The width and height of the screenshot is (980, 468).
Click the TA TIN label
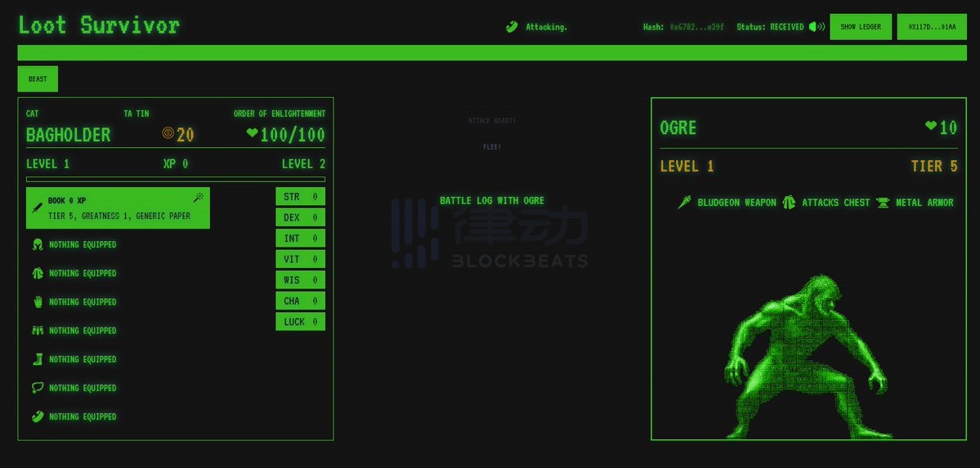pyautogui.click(x=136, y=114)
